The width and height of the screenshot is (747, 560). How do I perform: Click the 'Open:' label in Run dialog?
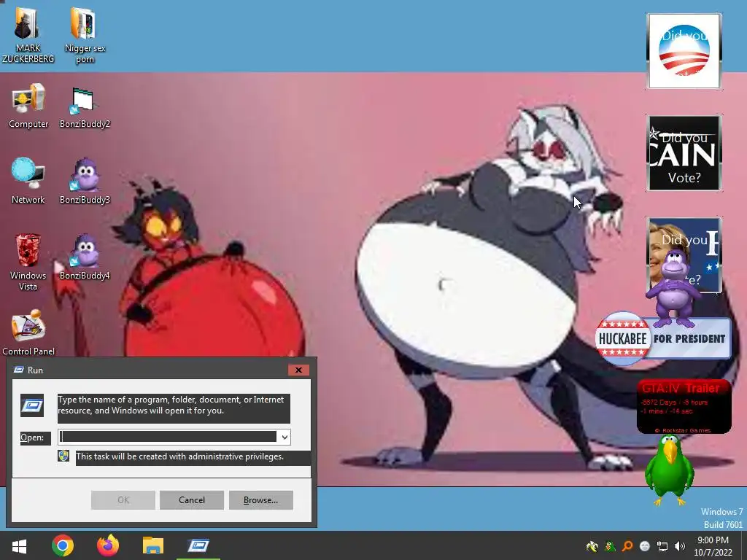[x=32, y=437]
